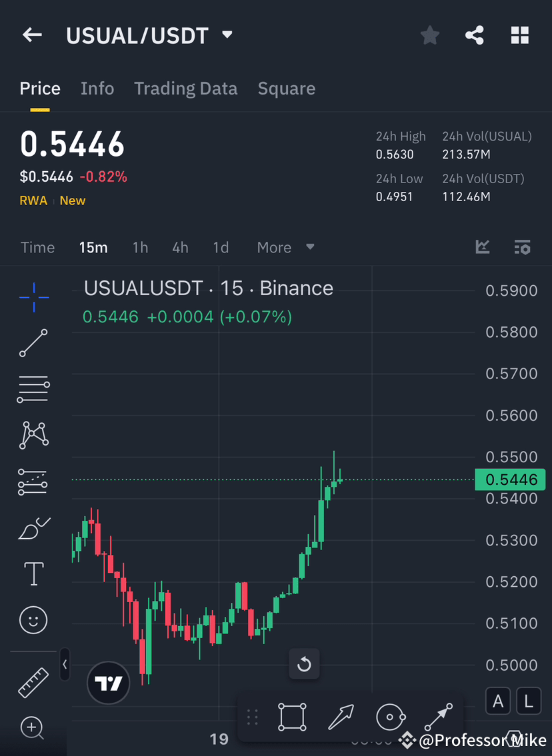Select the brush drawing tool
Image resolution: width=552 pixels, height=756 pixels.
coord(33,527)
